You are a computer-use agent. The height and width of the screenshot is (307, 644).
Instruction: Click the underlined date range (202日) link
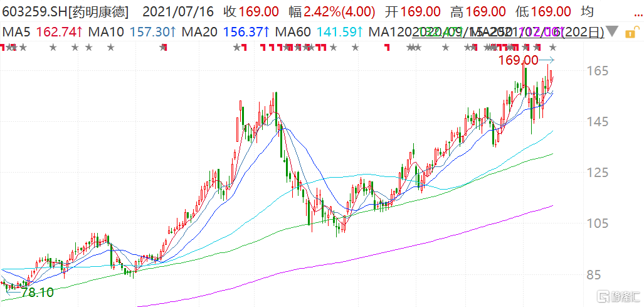(509, 31)
